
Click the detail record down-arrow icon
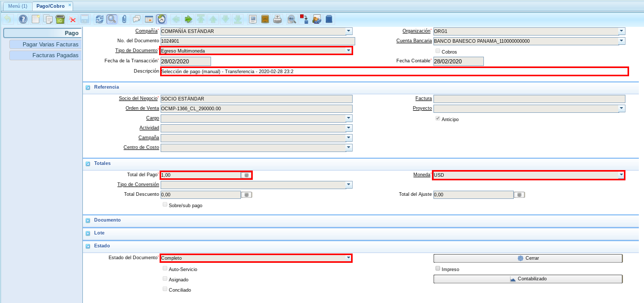[x=225, y=19]
